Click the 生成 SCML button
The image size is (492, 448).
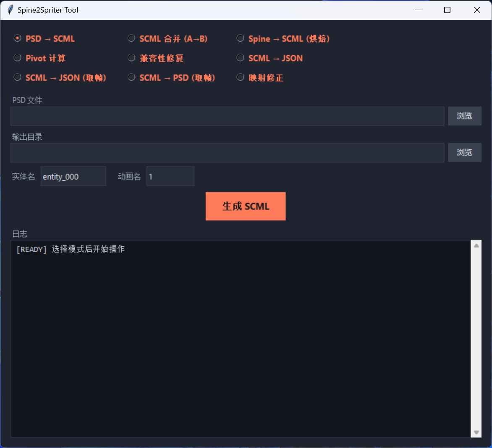246,206
